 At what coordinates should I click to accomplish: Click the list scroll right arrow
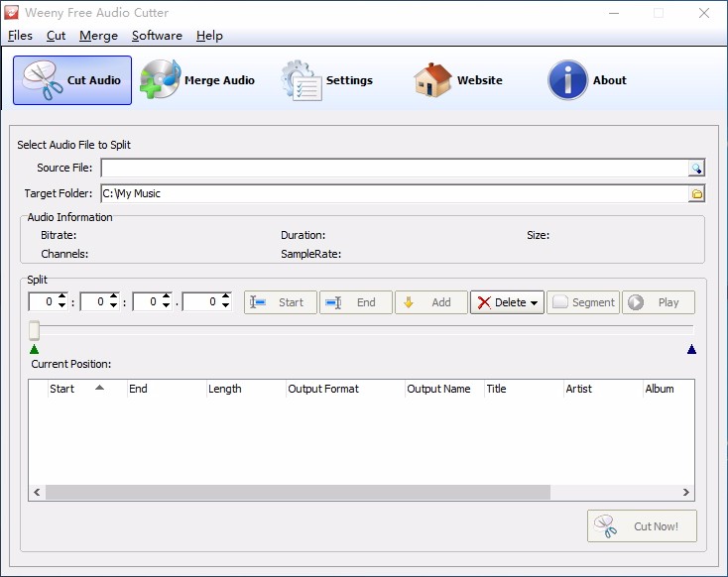(x=685, y=492)
